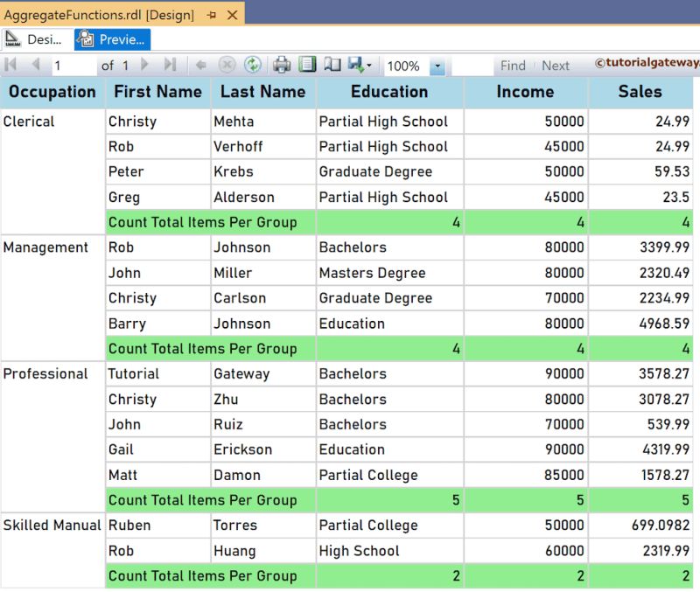The width and height of the screenshot is (700, 592).
Task: Click sales value 4968.59
Action: point(640,324)
